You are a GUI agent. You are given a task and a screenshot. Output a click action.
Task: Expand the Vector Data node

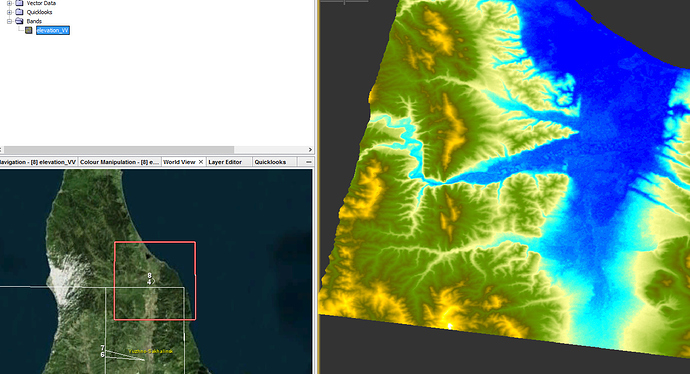point(9,3)
